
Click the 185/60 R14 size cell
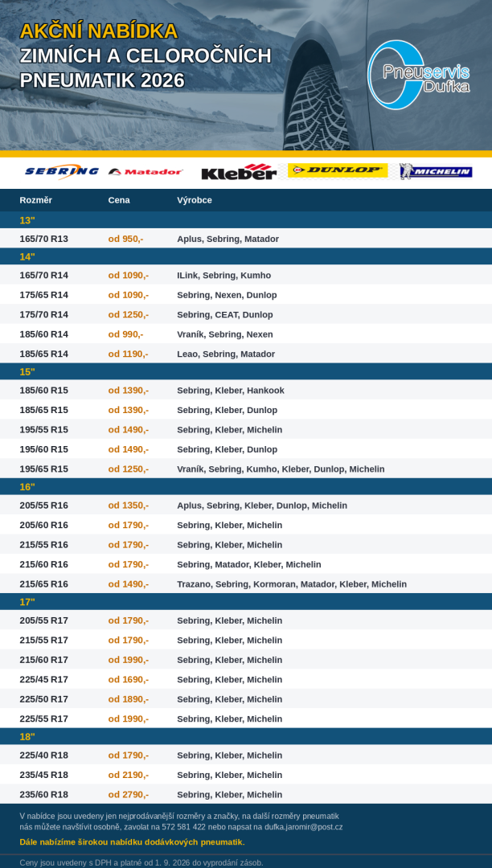(43, 334)
